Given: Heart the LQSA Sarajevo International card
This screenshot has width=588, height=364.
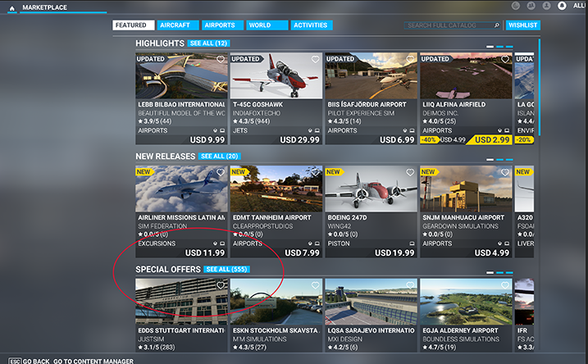Looking at the screenshot, I should (410, 285).
